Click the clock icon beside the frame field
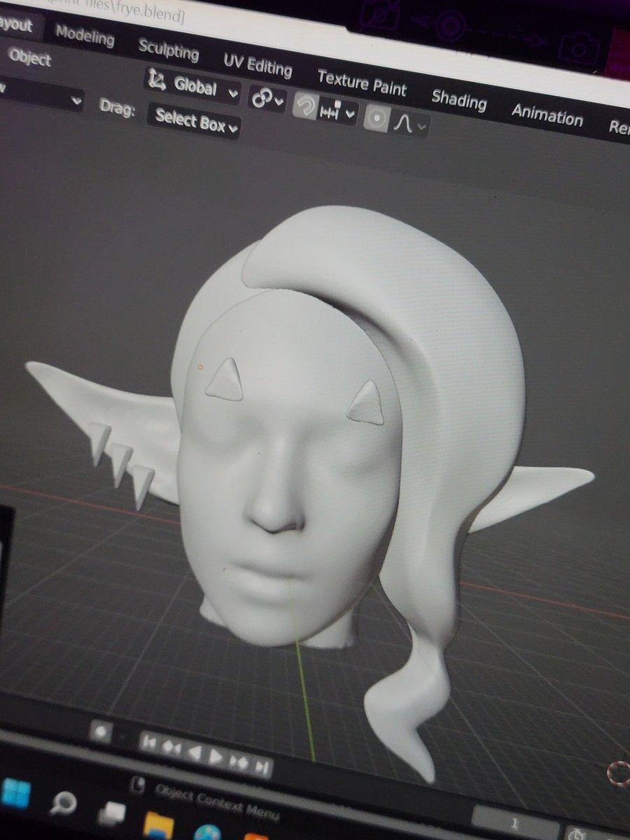 point(577,834)
